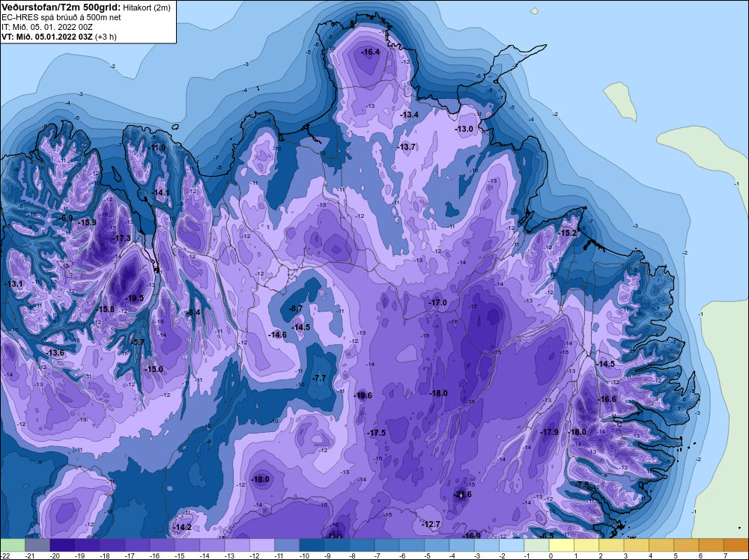Pick the -19.6 cold spot label
Screen dimensions: 749x560
[x=363, y=395]
